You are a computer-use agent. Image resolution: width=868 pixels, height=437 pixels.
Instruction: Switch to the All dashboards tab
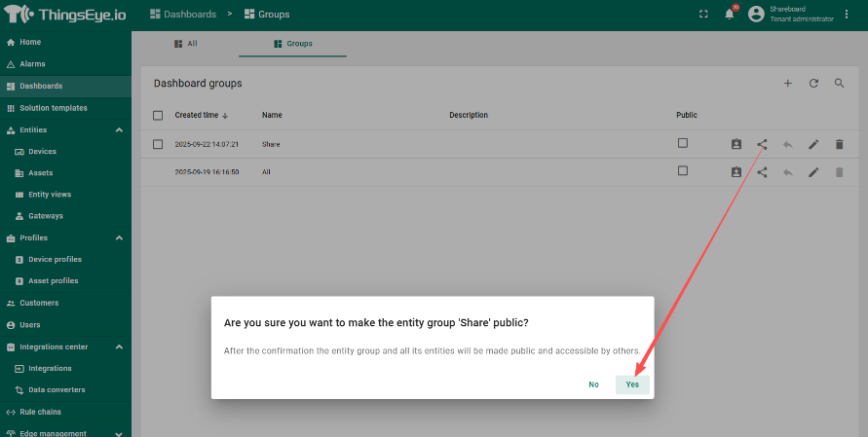coord(185,44)
